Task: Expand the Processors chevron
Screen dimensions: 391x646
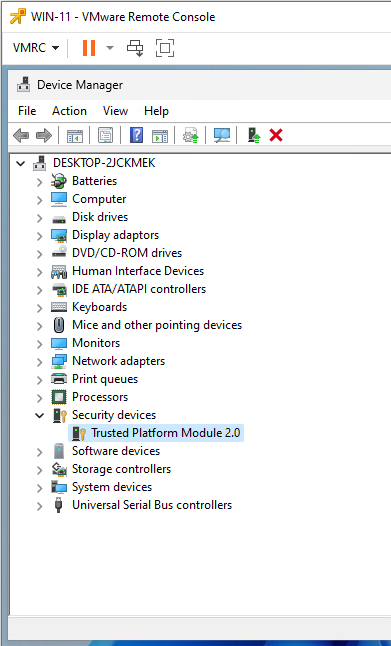Action: 40,398
